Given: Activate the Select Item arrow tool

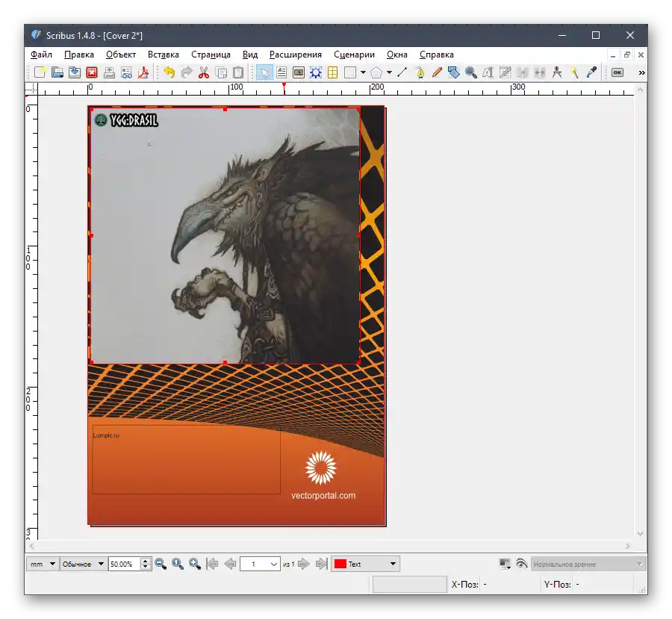Looking at the screenshot, I should click(x=264, y=72).
